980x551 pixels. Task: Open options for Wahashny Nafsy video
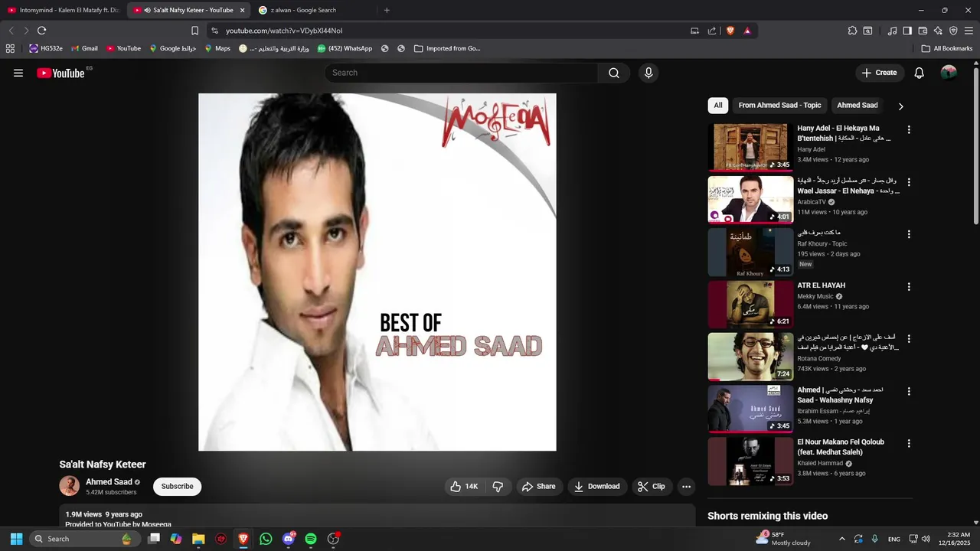point(909,391)
